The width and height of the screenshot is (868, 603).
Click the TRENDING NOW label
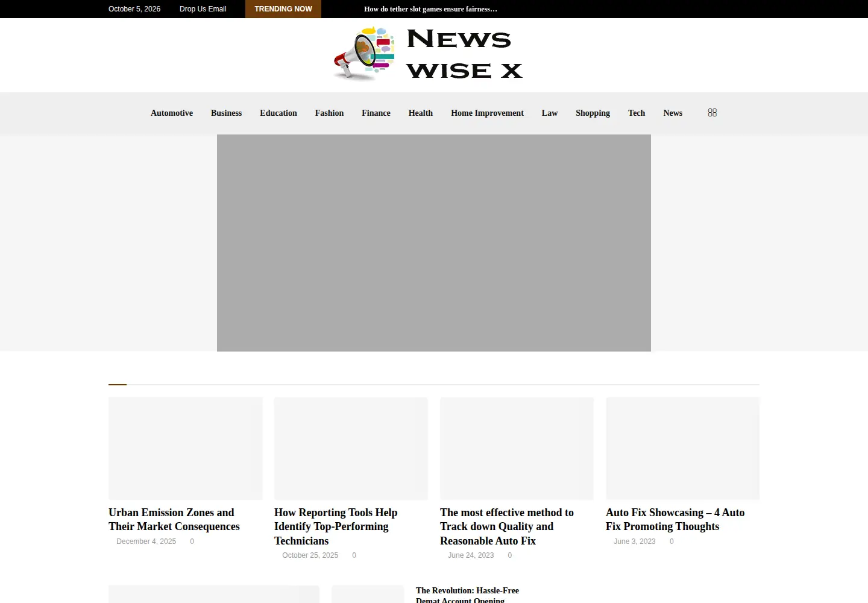pyautogui.click(x=283, y=9)
